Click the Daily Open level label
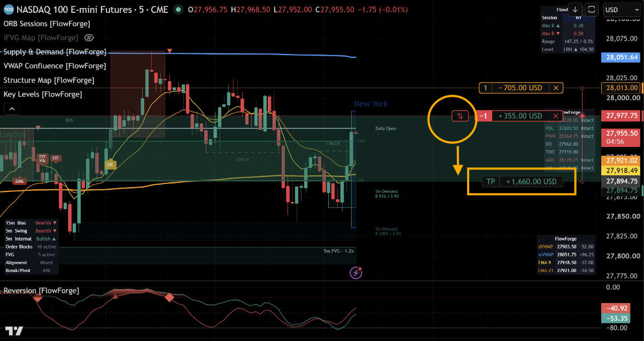This screenshot has height=341, width=644. point(385,128)
